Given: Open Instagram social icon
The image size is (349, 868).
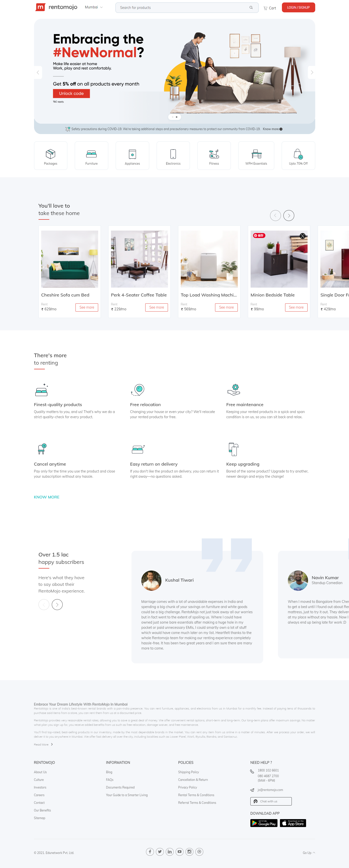Looking at the screenshot, I should [x=189, y=851].
